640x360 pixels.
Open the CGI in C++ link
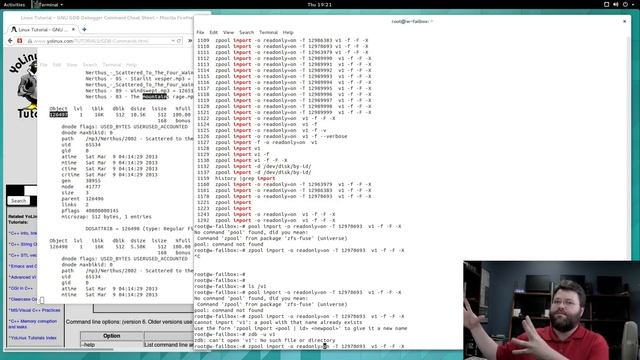(x=21, y=288)
